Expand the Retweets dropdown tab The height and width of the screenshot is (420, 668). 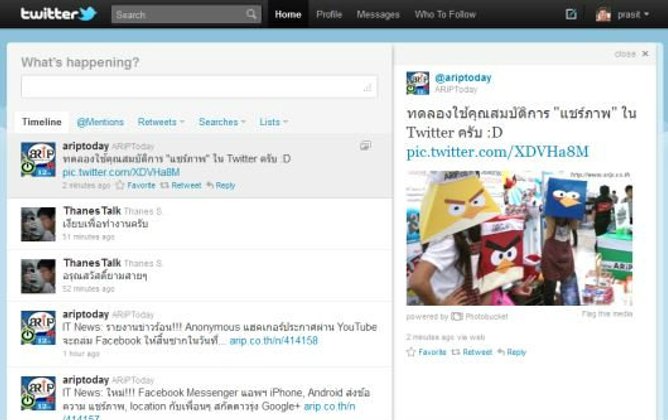click(161, 122)
